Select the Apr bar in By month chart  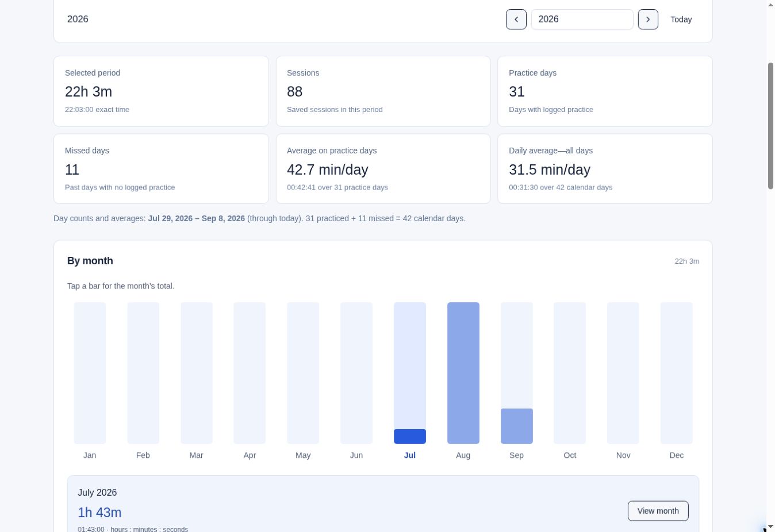(x=250, y=373)
